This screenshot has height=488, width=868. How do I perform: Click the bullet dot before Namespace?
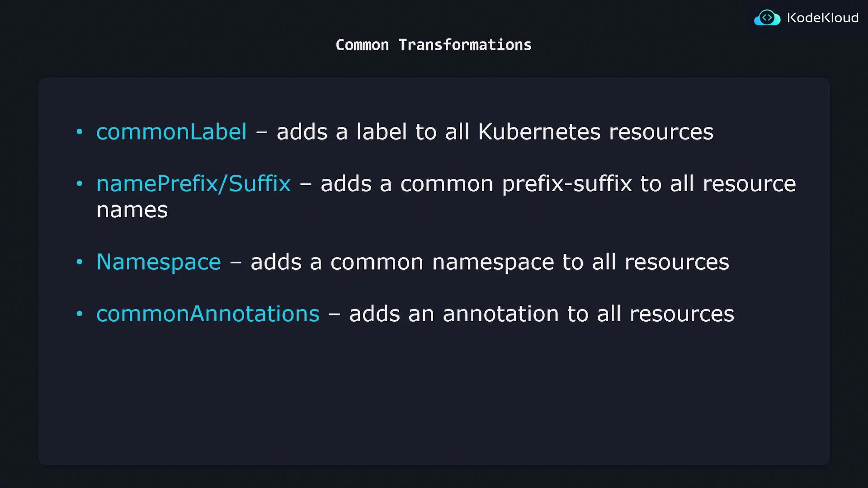[80, 262]
